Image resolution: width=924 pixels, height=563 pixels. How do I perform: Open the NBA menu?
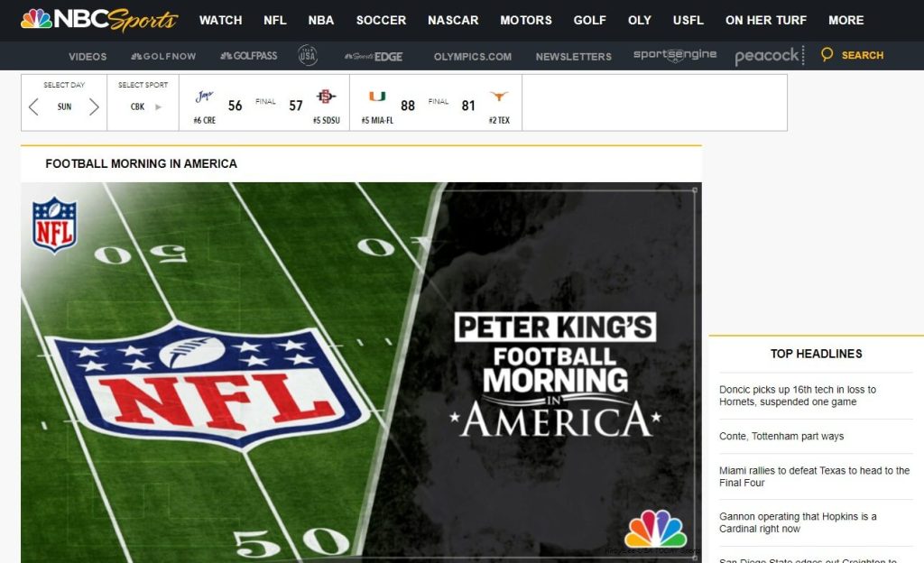pyautogui.click(x=321, y=20)
